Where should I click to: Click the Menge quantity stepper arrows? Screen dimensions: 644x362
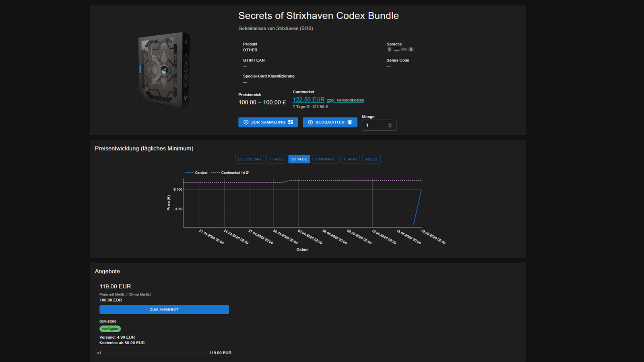point(390,125)
